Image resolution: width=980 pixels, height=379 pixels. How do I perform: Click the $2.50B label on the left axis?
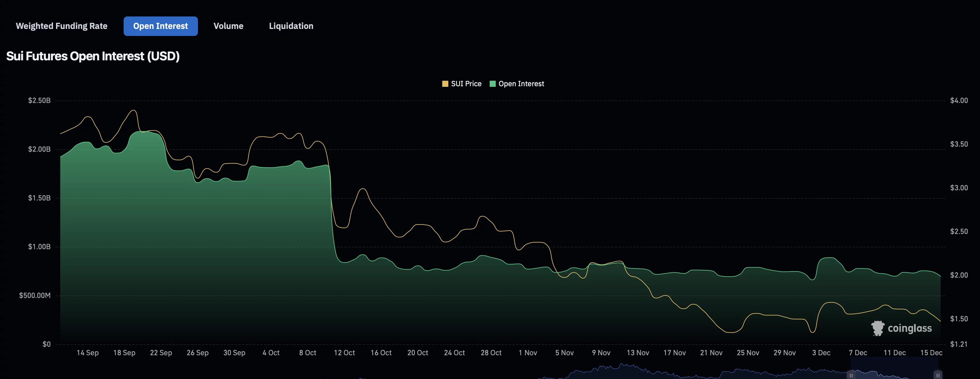[39, 100]
